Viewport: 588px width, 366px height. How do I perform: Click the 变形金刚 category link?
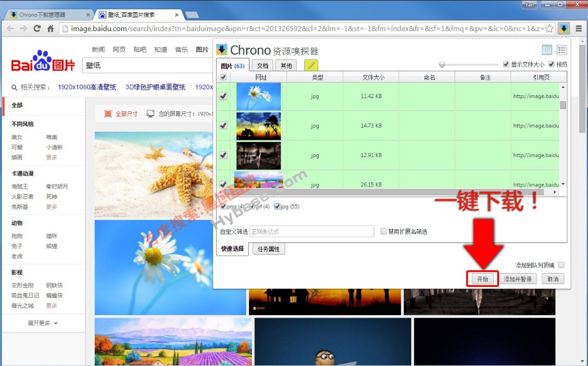click(23, 285)
